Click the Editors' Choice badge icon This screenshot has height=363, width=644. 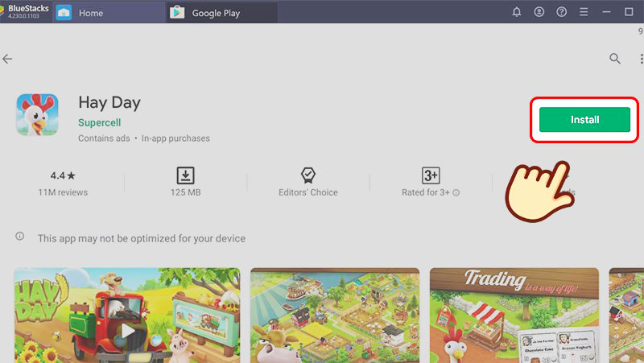(308, 175)
